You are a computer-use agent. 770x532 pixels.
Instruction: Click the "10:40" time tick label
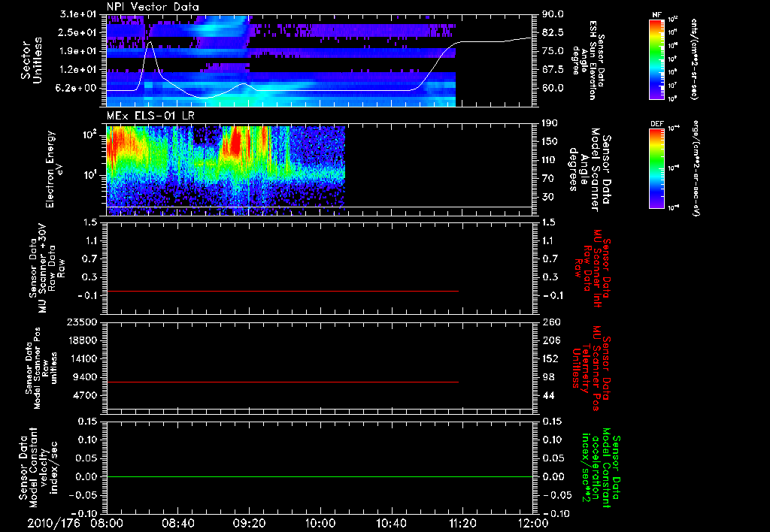[x=391, y=523]
